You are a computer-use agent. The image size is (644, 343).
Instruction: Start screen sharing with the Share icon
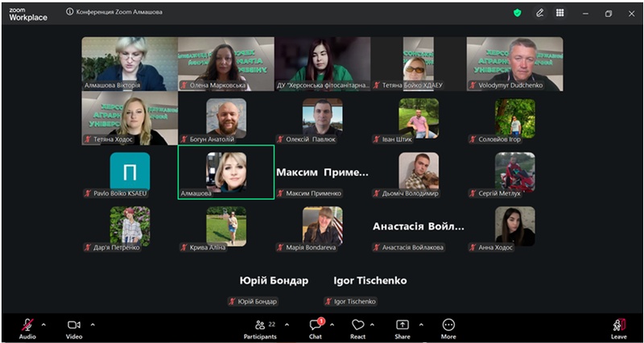pyautogui.click(x=402, y=325)
